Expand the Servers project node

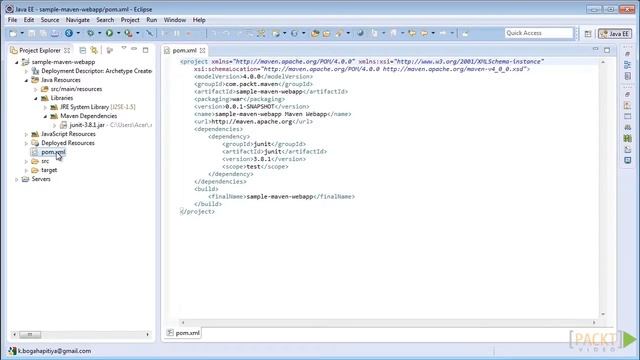click(17, 179)
